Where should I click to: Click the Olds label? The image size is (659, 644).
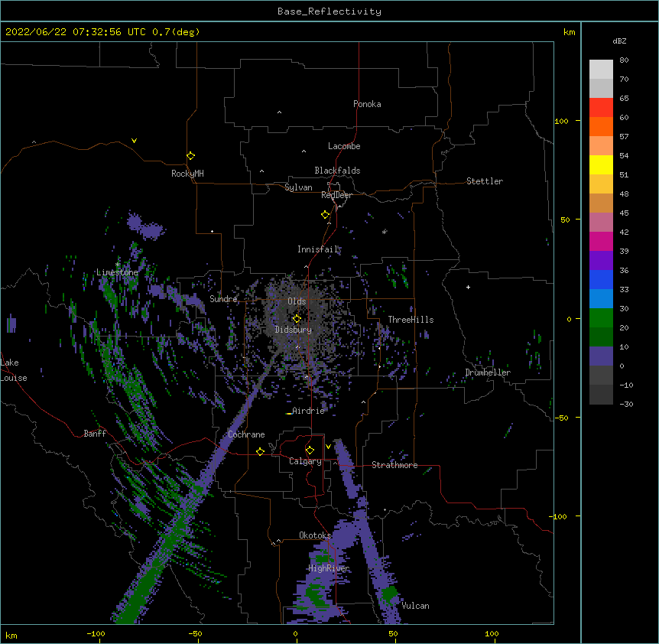297,301
